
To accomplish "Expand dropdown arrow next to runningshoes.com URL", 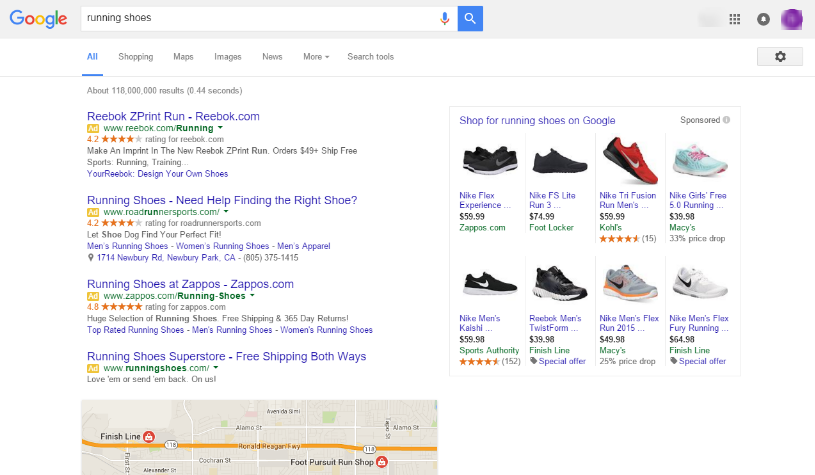I will tap(216, 368).
